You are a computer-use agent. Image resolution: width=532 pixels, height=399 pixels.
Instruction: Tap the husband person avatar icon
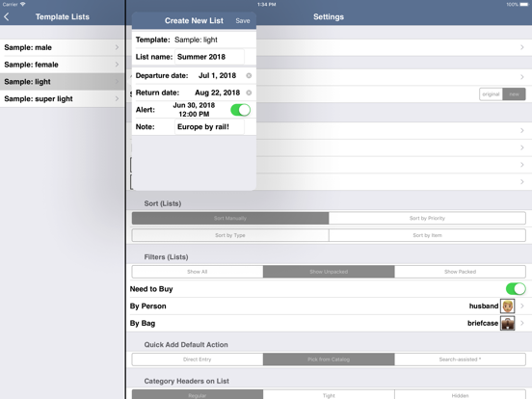coord(508,306)
